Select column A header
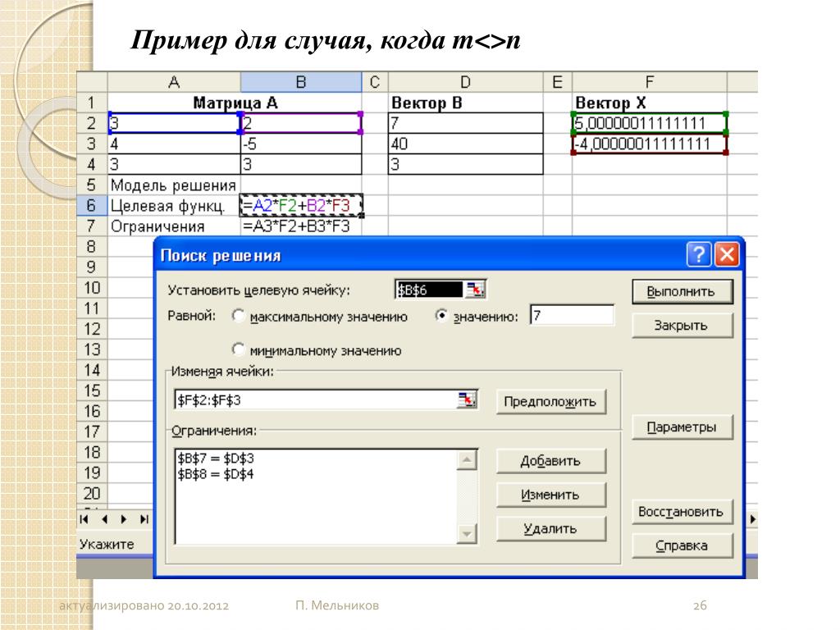 pos(174,82)
